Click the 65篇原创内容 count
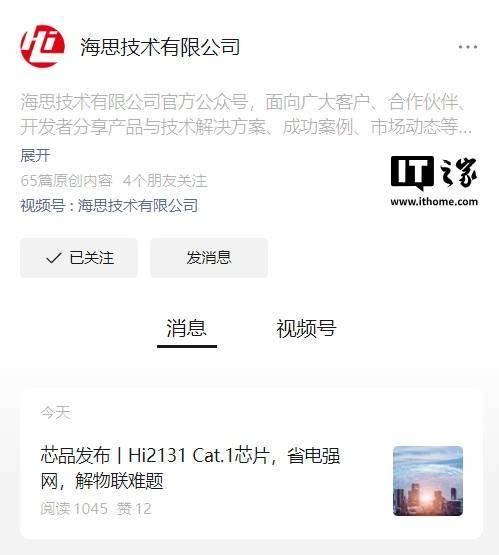 pyautogui.click(x=67, y=181)
